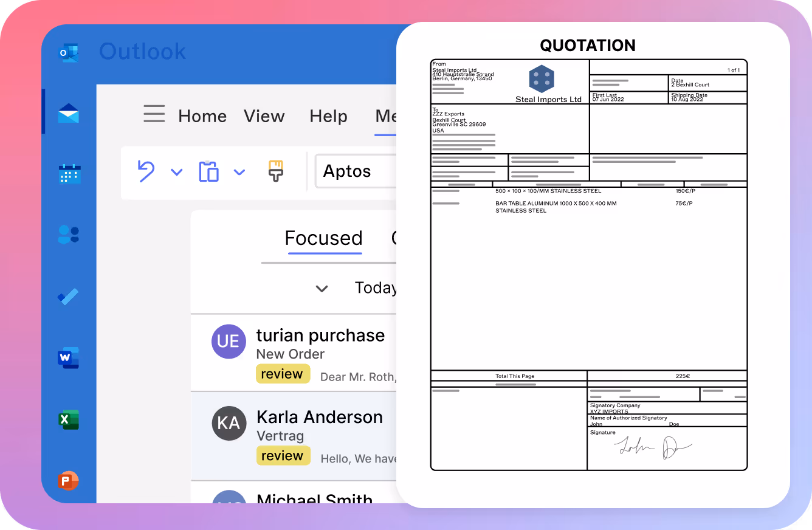Click the Paste clipboard icon
812x530 pixels.
[208, 171]
